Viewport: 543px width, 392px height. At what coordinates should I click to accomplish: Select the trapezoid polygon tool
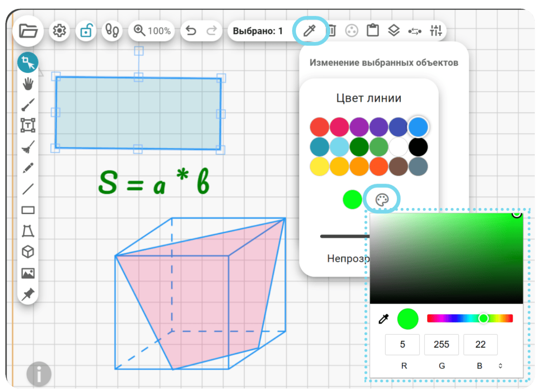28,231
